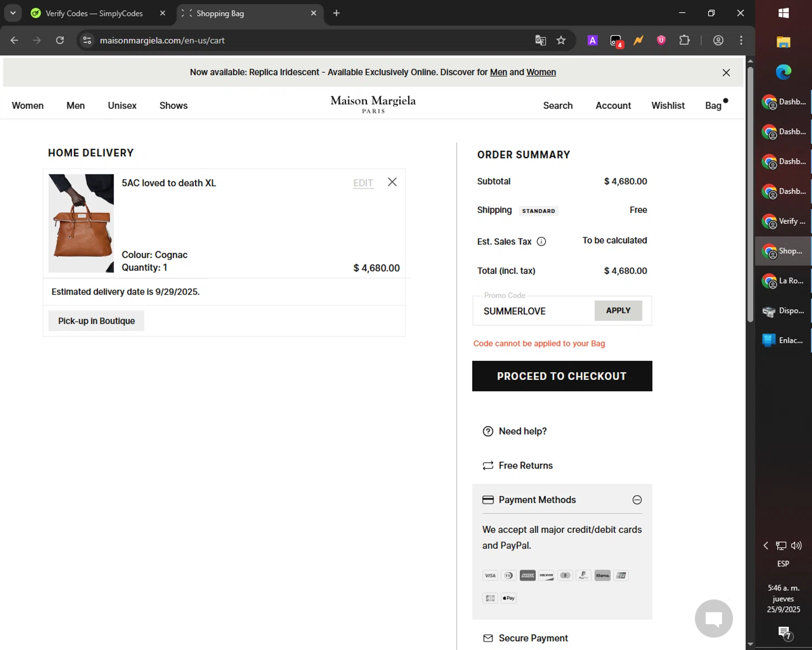Open the red shield extension

pyautogui.click(x=661, y=40)
